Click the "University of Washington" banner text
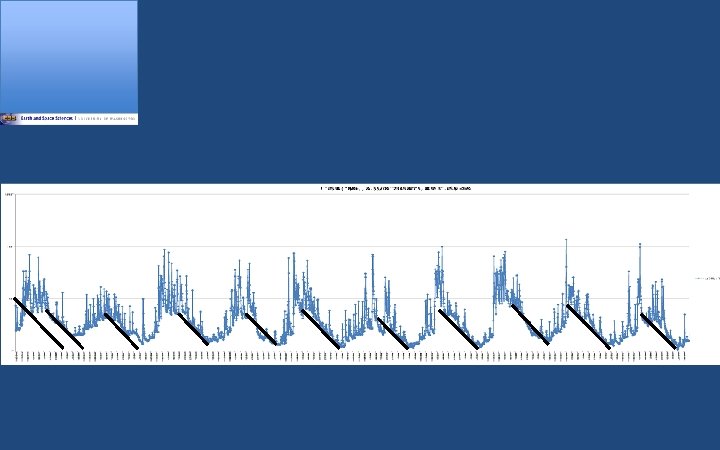The width and height of the screenshot is (720, 450). click(x=107, y=118)
